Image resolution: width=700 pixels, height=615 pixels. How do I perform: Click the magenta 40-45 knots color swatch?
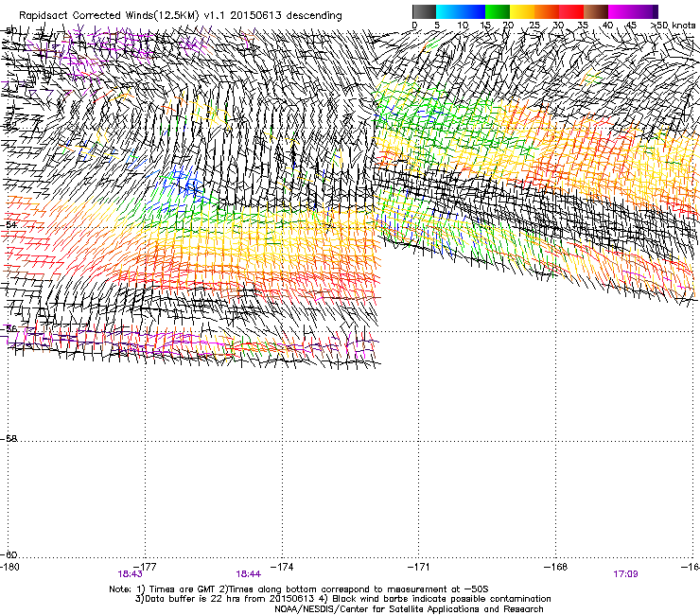point(621,11)
